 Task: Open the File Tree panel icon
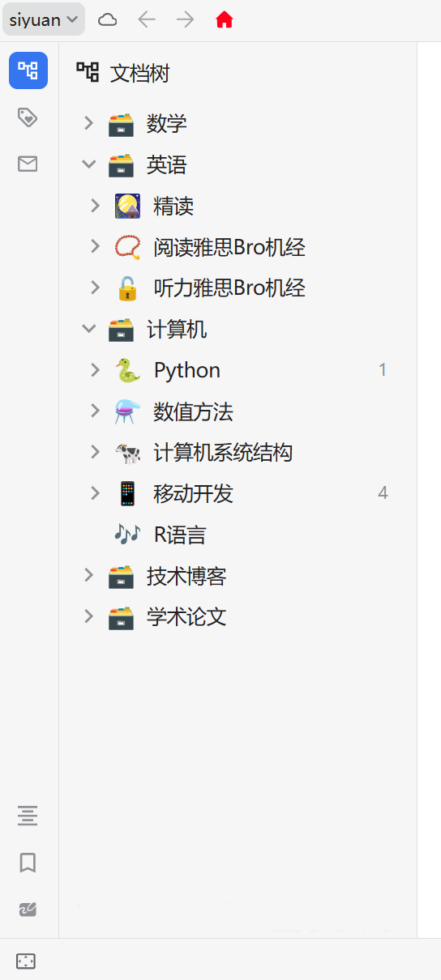[28, 70]
